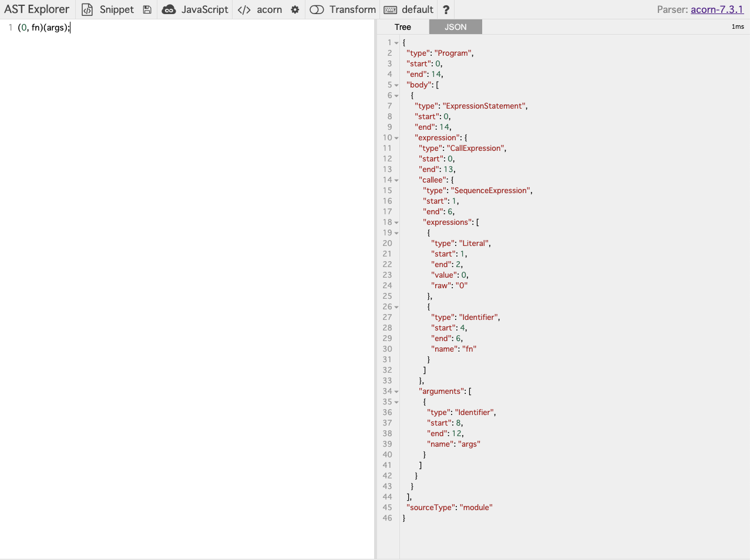The width and height of the screenshot is (750, 560).
Task: Switch to the Tree tab
Action: (403, 27)
